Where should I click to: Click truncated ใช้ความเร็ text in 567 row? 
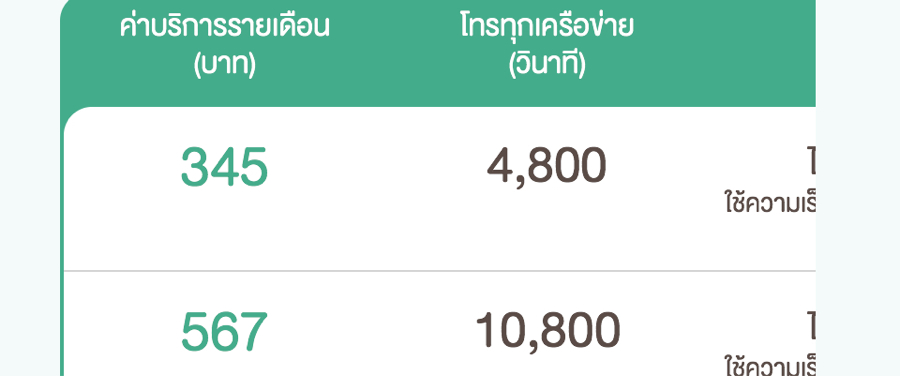(770, 367)
